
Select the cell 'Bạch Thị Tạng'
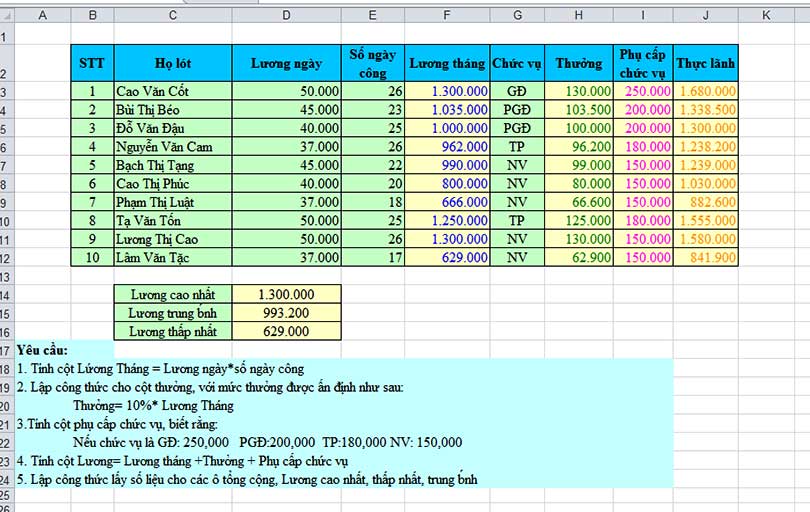173,165
